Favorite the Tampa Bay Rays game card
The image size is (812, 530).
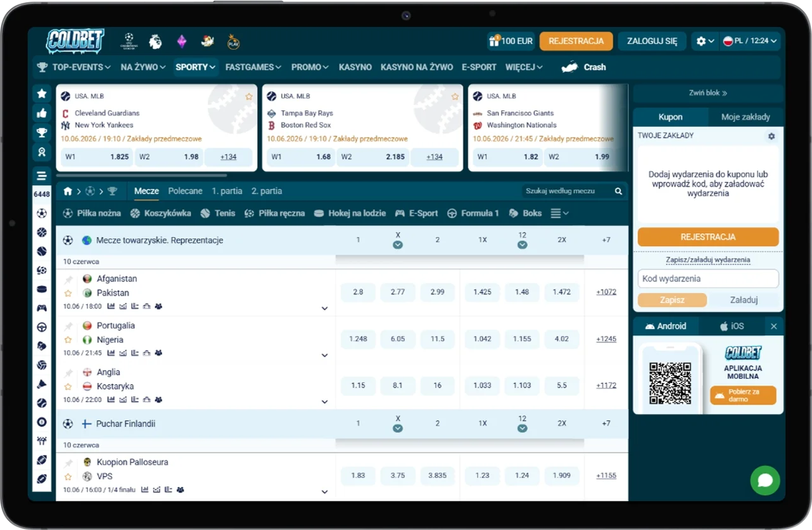tap(455, 97)
